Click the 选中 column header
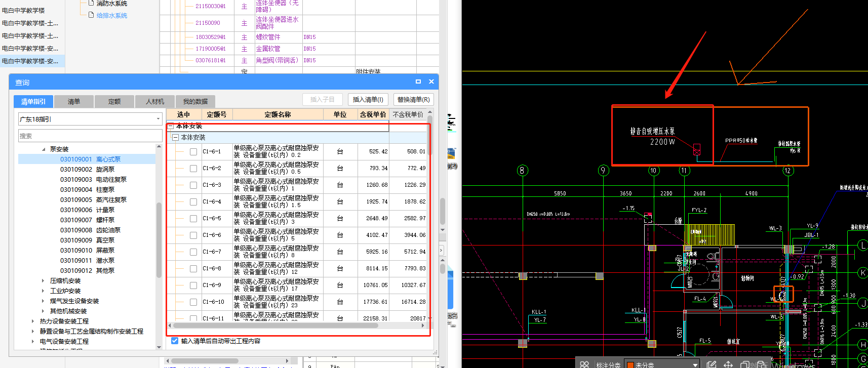Screen dimensions: 868x368 pyautogui.click(x=183, y=115)
